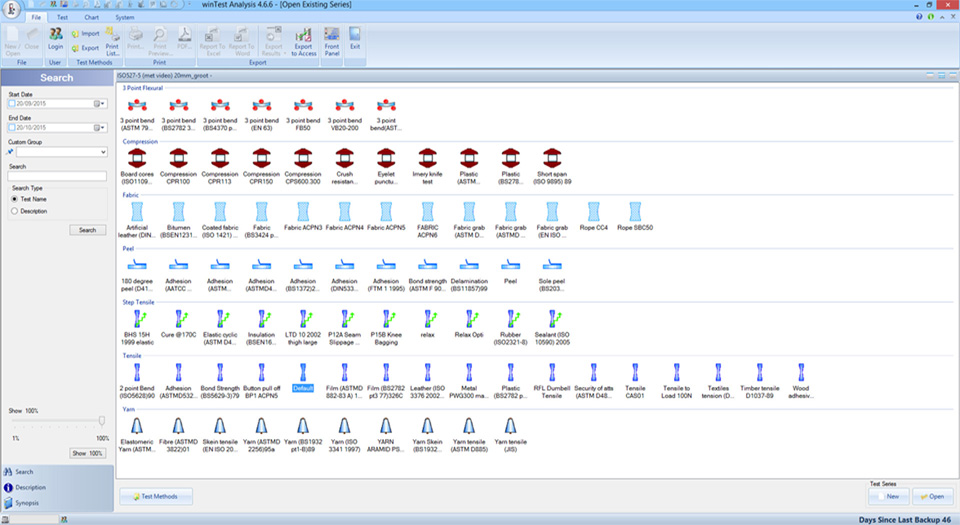Choose the 180 degree peel test

[137, 265]
